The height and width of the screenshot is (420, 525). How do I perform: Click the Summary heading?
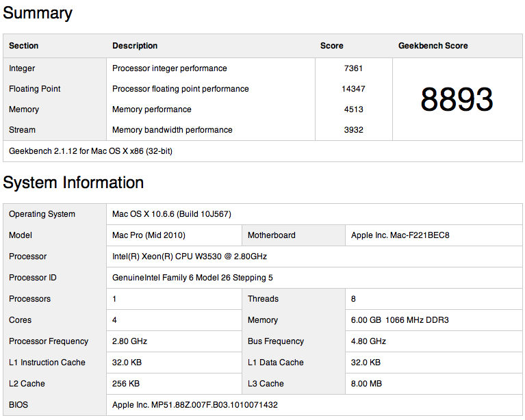click(38, 14)
